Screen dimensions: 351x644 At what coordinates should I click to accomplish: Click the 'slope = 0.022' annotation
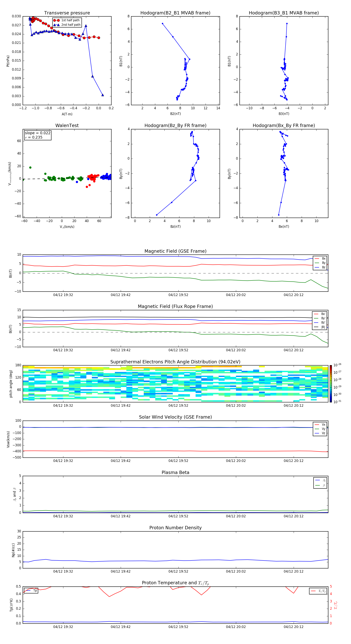pyautogui.click(x=37, y=133)
